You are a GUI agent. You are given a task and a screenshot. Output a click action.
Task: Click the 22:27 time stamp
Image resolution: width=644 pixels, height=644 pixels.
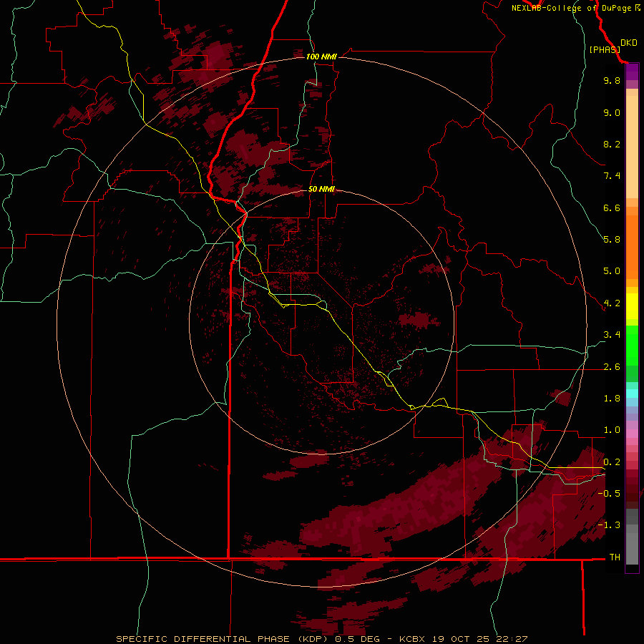point(512,639)
